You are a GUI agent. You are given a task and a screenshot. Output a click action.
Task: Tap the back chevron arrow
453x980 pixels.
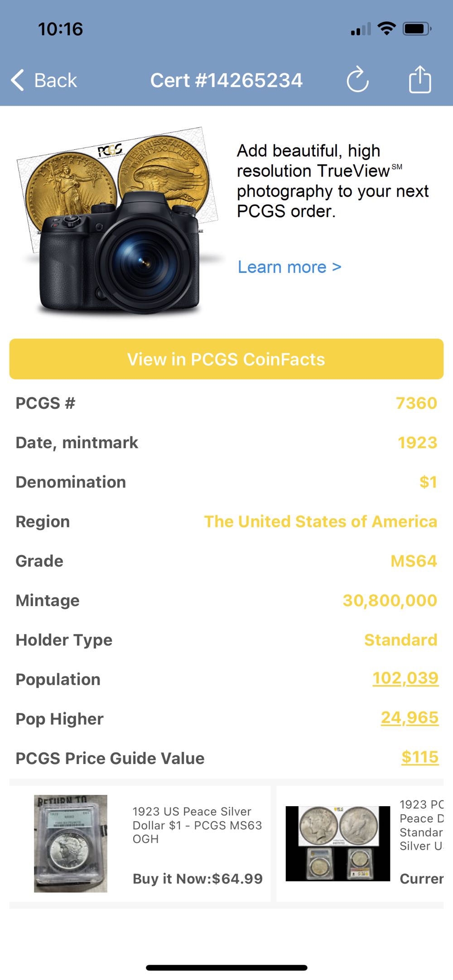pos(18,81)
